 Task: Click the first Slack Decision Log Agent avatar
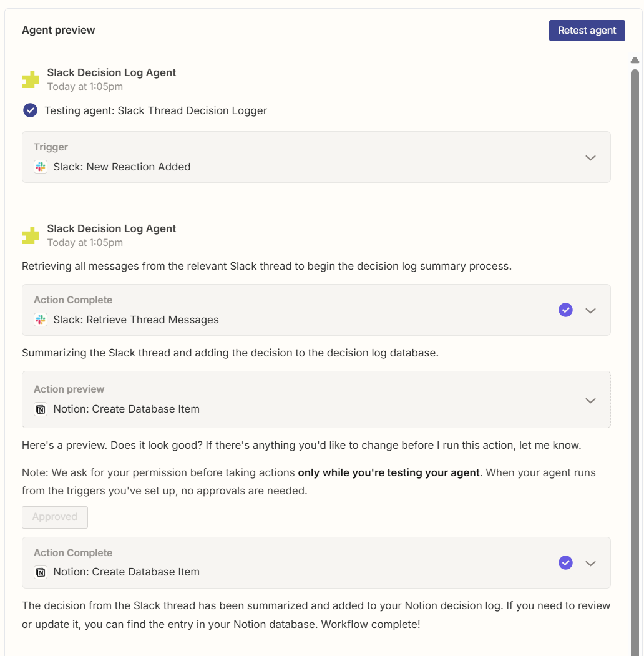click(x=30, y=79)
